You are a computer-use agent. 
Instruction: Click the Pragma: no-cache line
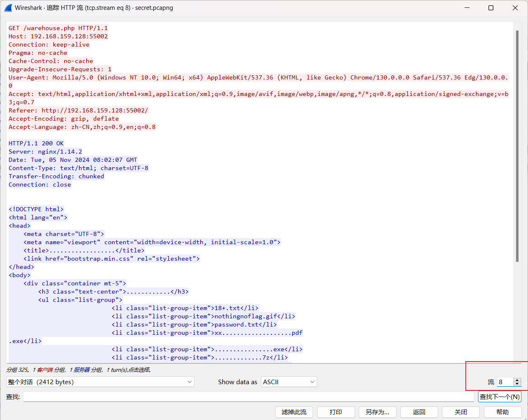[38, 53]
